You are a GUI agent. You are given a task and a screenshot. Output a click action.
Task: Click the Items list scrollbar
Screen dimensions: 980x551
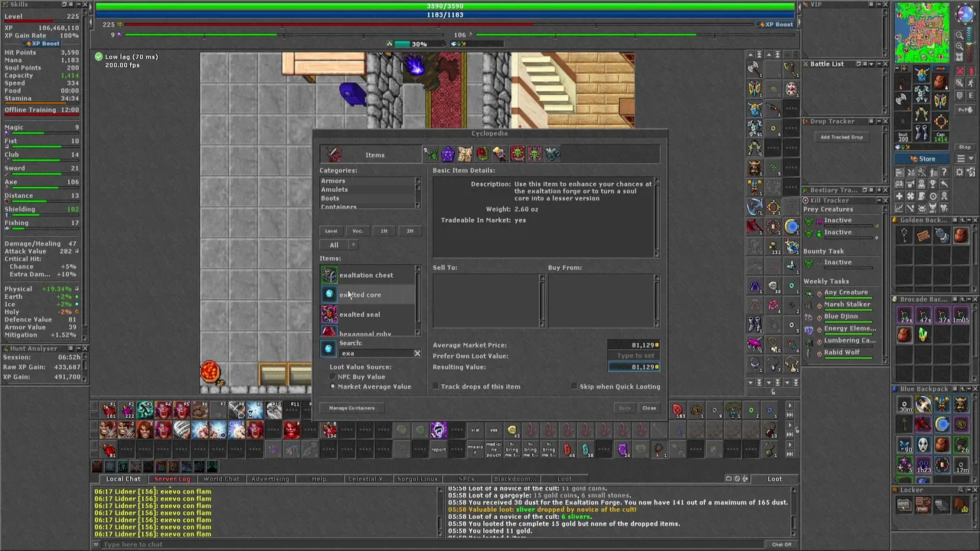pos(417,300)
